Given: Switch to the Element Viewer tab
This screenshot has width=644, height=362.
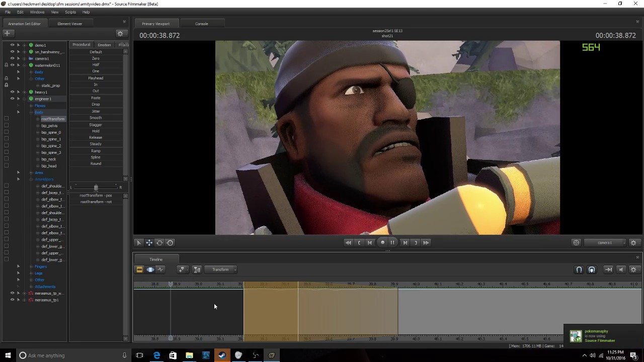Looking at the screenshot, I should 69,24.
